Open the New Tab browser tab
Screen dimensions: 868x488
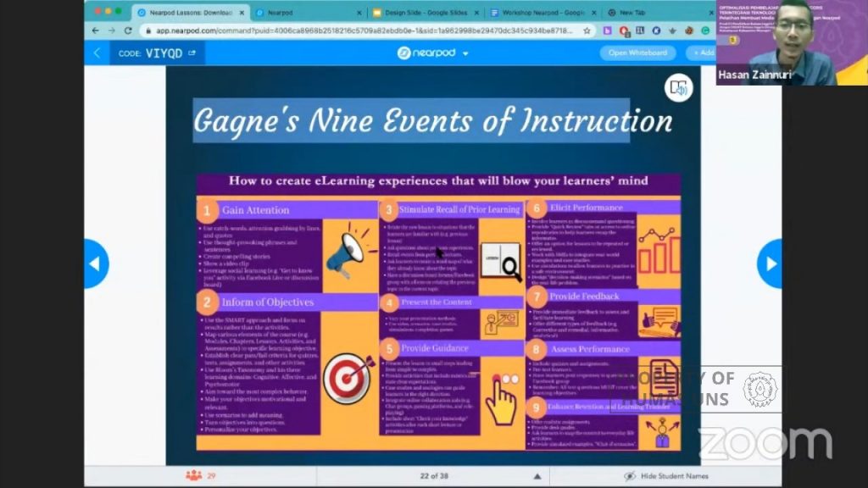coord(631,12)
